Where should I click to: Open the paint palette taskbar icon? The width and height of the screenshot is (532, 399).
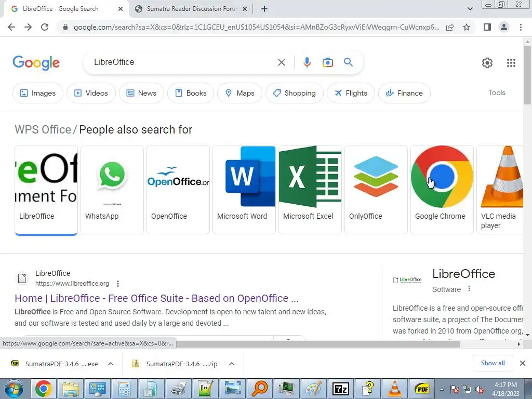[314, 389]
